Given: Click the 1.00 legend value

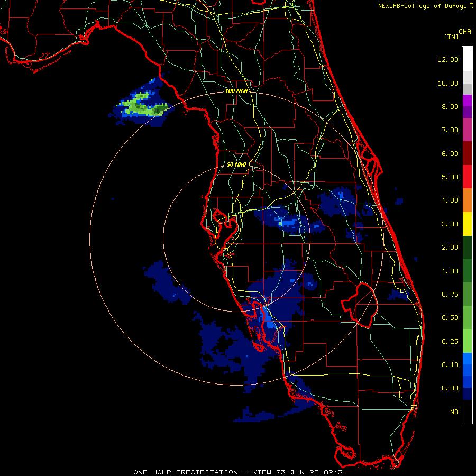Looking at the screenshot, I should click(450, 271).
